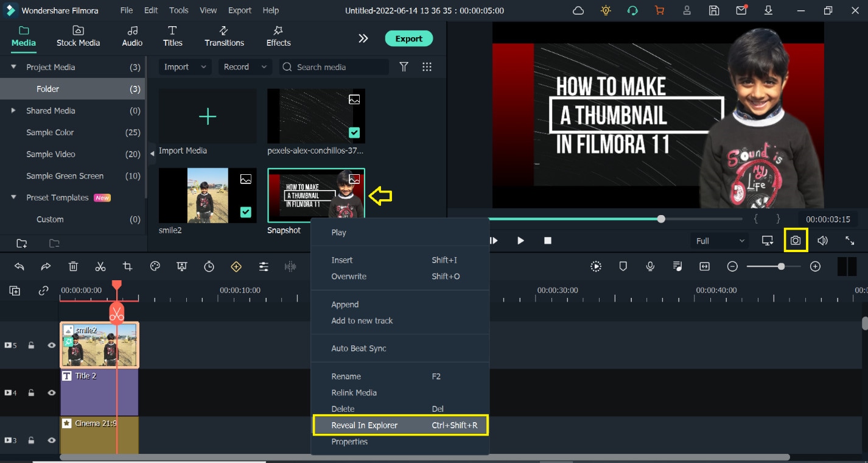Play the preview video
868x463 pixels.
tap(520, 241)
